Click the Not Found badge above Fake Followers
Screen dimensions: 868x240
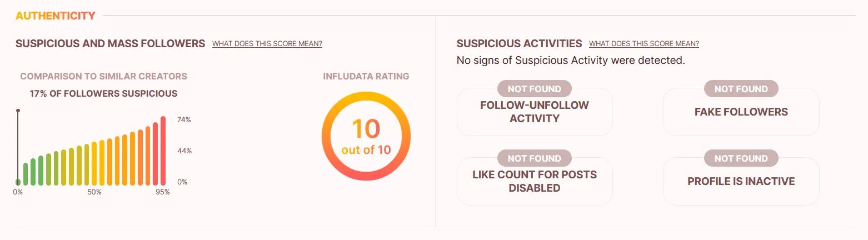tap(741, 89)
